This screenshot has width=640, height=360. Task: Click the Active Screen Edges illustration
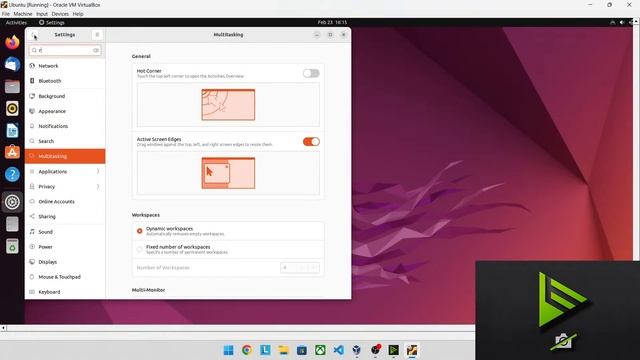pos(228,173)
